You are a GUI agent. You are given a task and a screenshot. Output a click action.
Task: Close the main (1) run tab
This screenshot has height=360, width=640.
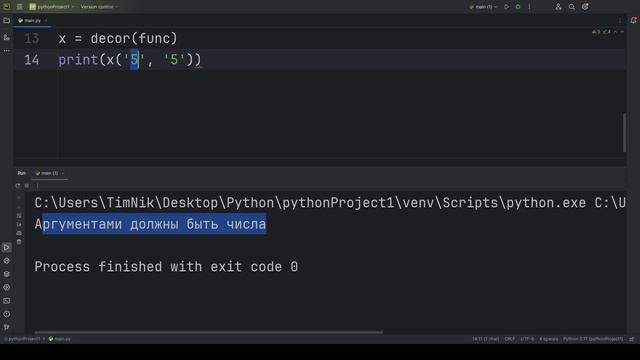[63, 173]
